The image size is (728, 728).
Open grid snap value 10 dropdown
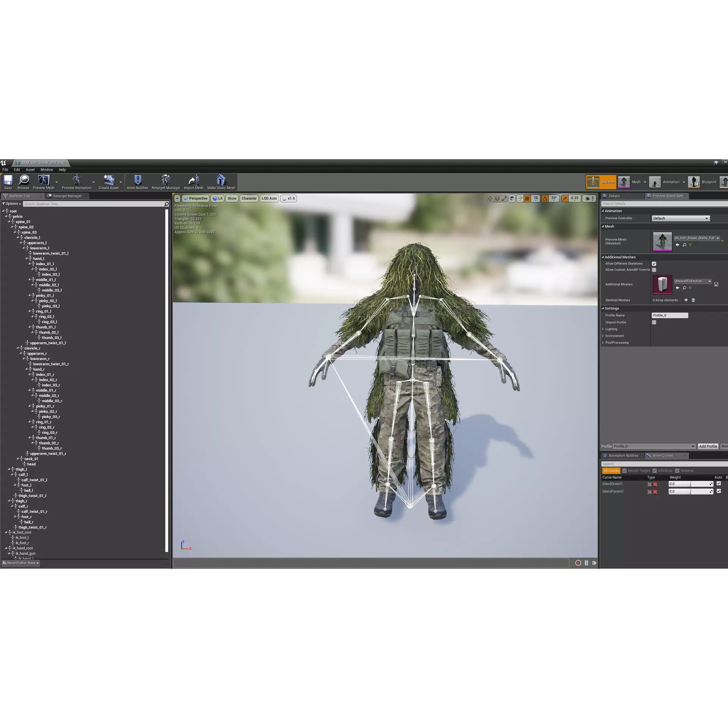(x=536, y=198)
